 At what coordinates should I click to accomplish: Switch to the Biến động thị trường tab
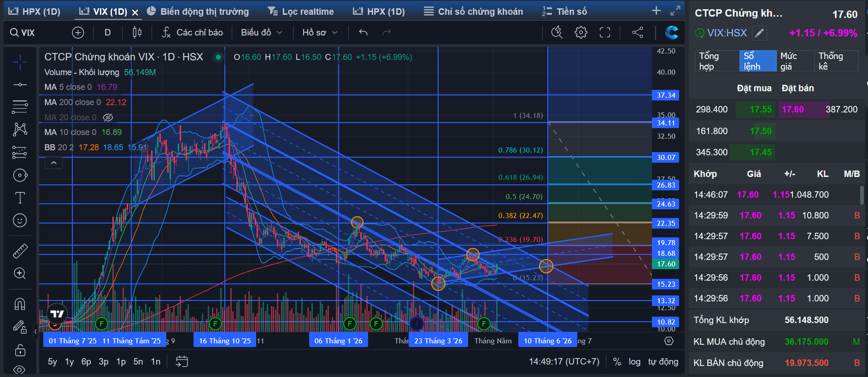coord(198,12)
